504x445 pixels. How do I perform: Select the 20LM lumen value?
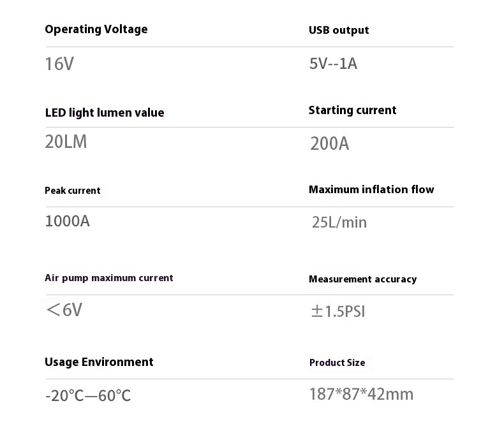point(66,142)
